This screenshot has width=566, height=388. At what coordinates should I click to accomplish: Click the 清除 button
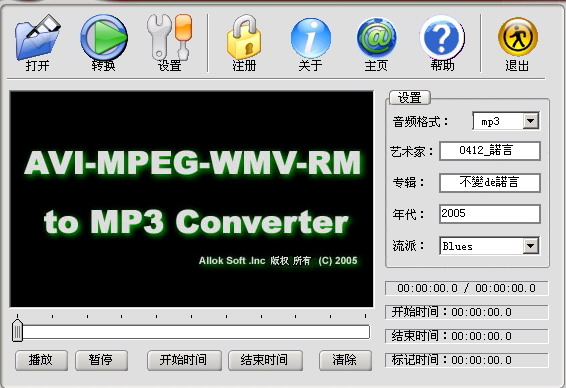pyautogui.click(x=345, y=360)
